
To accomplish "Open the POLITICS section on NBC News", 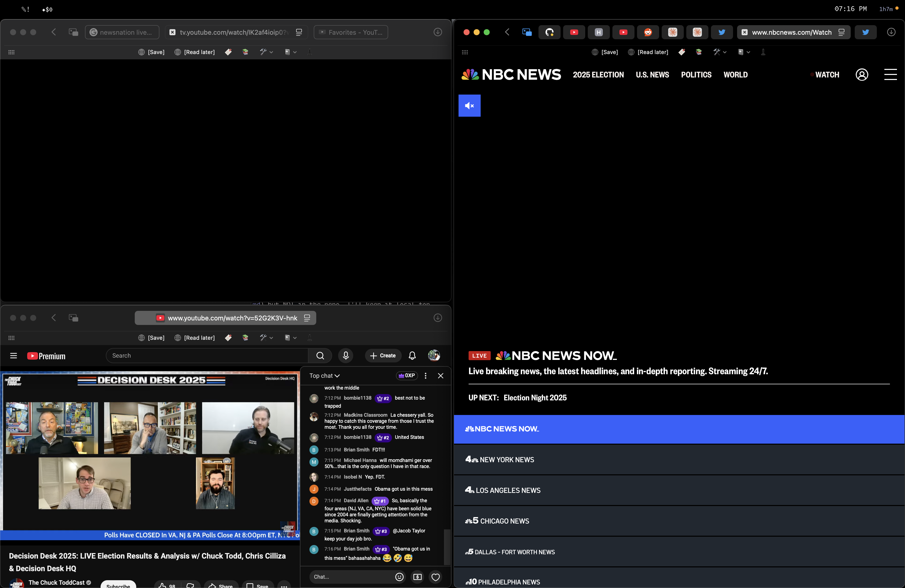I will pyautogui.click(x=696, y=74).
